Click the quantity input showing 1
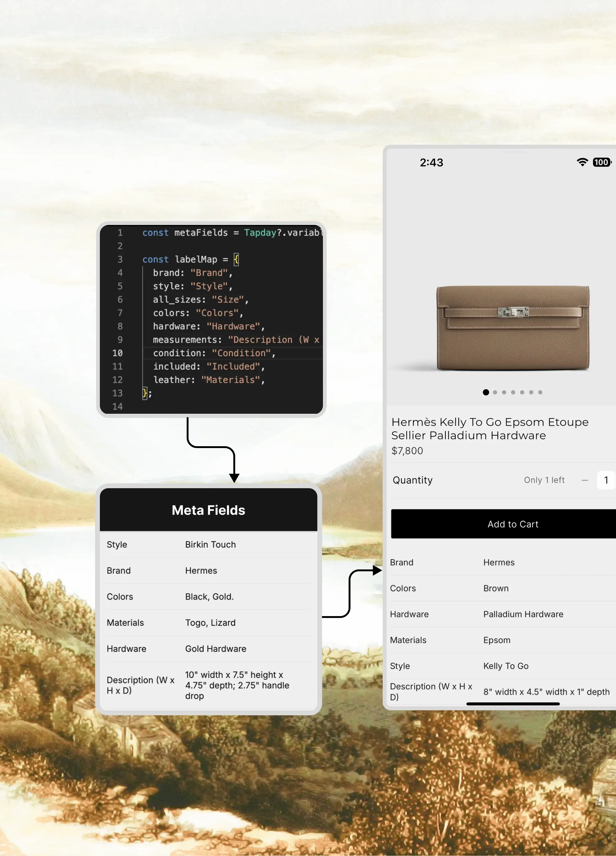This screenshot has height=856, width=616. coord(605,480)
